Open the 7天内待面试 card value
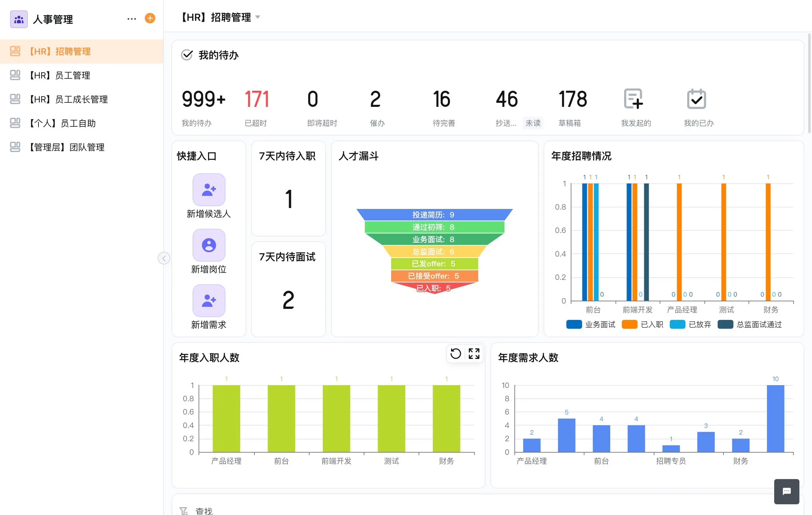Viewport: 812px width, 515px height. (x=288, y=300)
